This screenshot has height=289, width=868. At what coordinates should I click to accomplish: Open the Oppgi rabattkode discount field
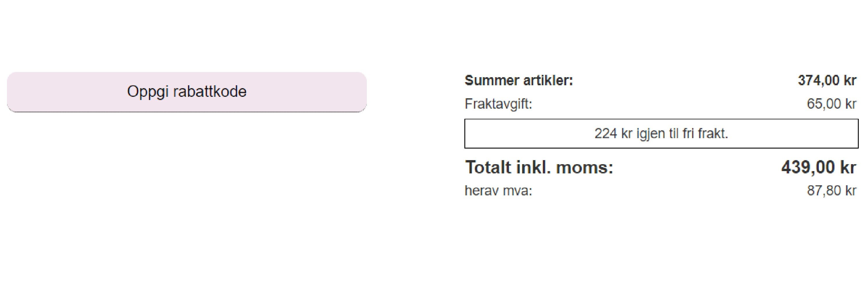[x=187, y=92]
